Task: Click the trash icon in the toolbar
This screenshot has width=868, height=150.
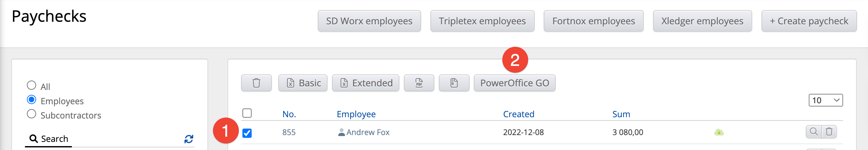Action: tap(256, 83)
